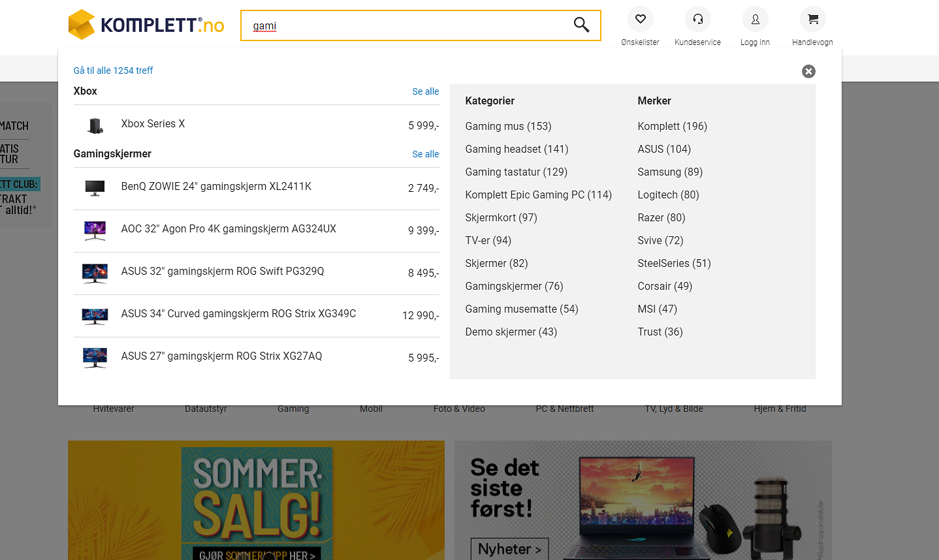Open Ønskelister heart icon
The width and height of the screenshot is (939, 560).
tap(640, 20)
